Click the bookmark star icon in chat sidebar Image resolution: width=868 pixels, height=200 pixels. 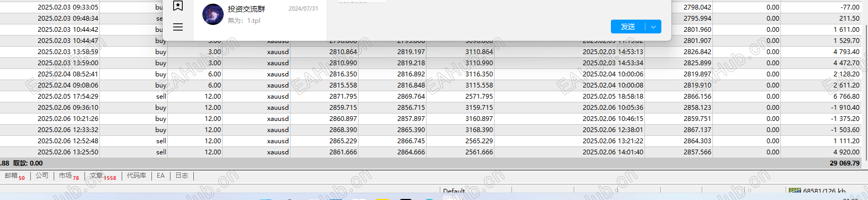point(178,6)
